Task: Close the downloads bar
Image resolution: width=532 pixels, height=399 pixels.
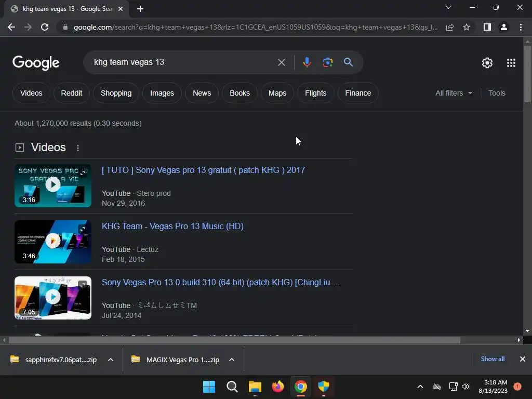Action: click(x=523, y=359)
